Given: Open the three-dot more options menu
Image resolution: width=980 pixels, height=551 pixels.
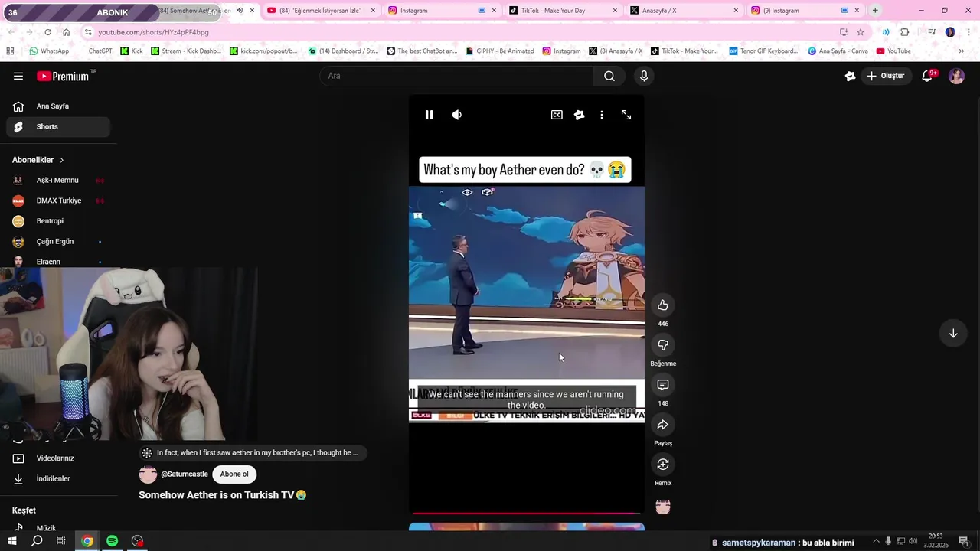Looking at the screenshot, I should point(602,115).
